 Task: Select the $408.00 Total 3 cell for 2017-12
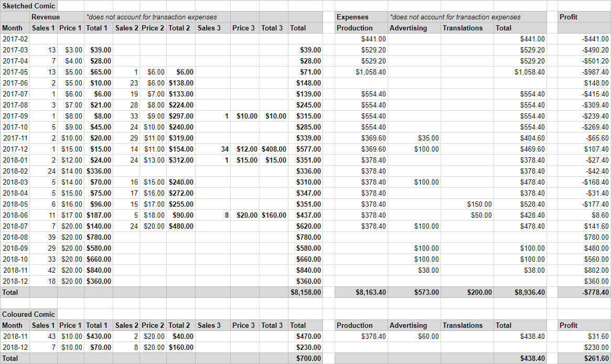274,149
